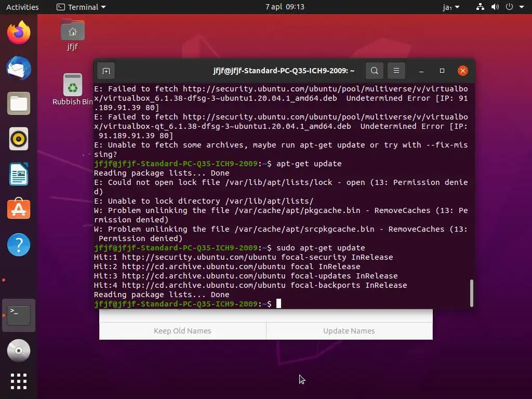Viewport: 532px width, 399px height.
Task: Launch LibreOffice Writer from dock
Action: click(19, 174)
